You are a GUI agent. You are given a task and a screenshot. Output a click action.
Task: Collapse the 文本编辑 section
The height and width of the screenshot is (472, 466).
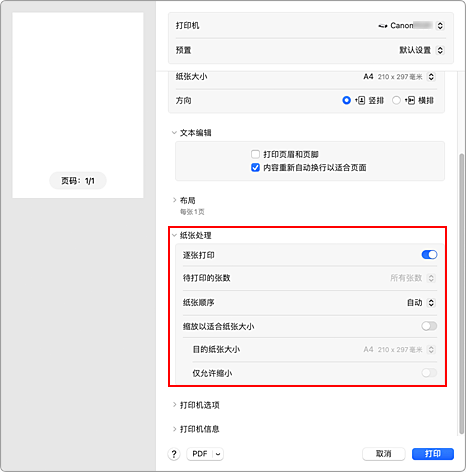[x=174, y=133]
